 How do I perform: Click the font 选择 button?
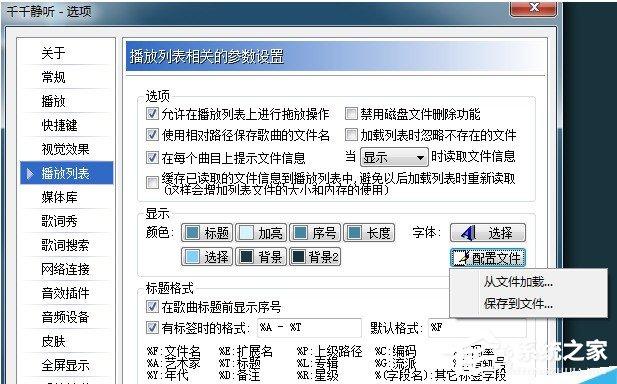[x=488, y=233]
